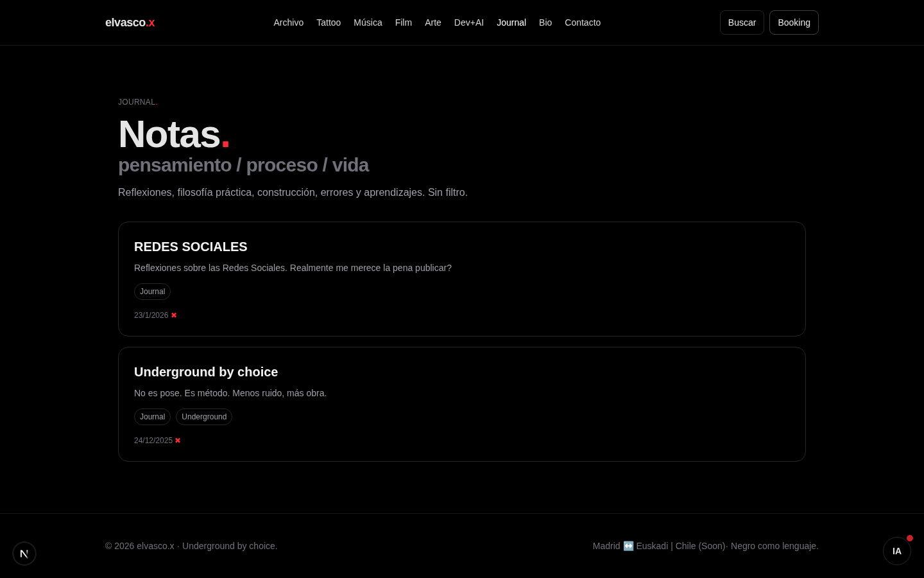
Task: Click the red X icon beside 24/12/2025
Action: pyautogui.click(x=178, y=441)
